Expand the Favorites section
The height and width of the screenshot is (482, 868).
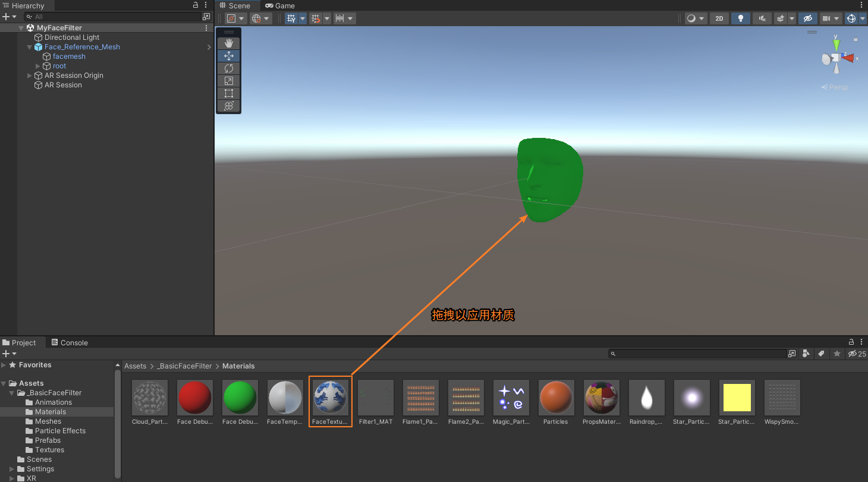(x=4, y=365)
